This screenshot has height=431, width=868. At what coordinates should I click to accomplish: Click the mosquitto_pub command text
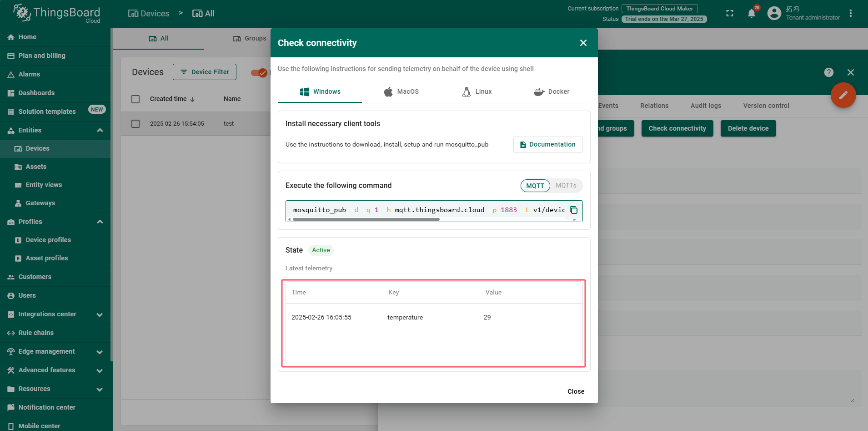coord(429,210)
